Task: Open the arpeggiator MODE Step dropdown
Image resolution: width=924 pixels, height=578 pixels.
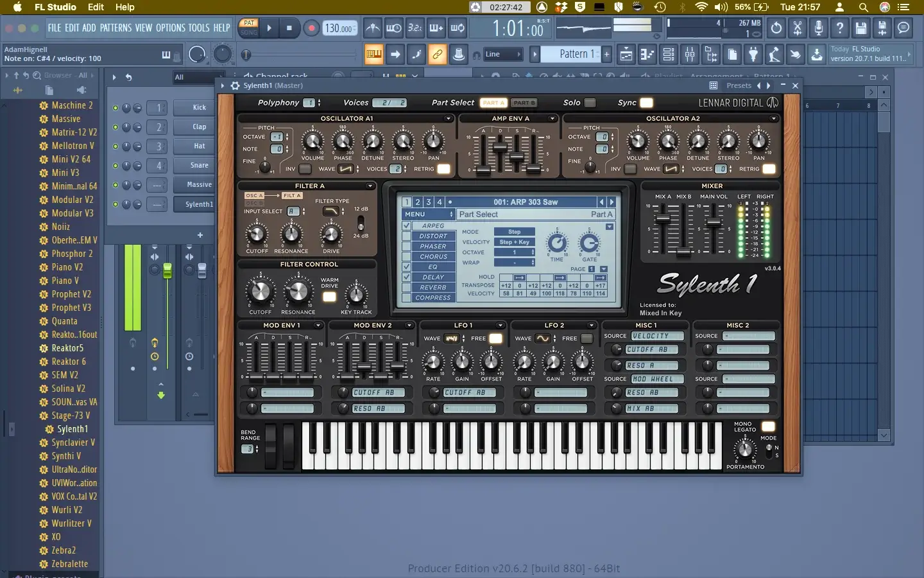Action: coord(515,232)
